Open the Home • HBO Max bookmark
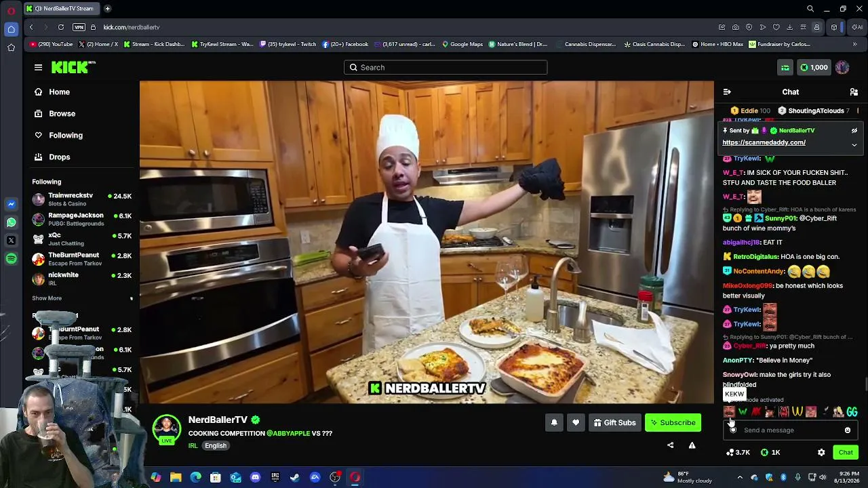868x488 pixels. [717, 44]
